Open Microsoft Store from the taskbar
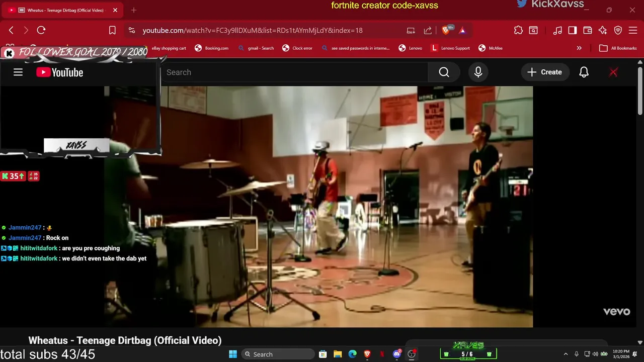Viewport: 644px width, 362px height. (323, 354)
